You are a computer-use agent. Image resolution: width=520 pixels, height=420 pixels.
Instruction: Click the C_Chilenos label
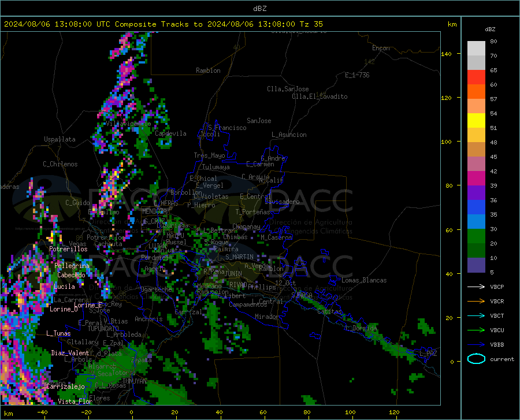click(60, 164)
